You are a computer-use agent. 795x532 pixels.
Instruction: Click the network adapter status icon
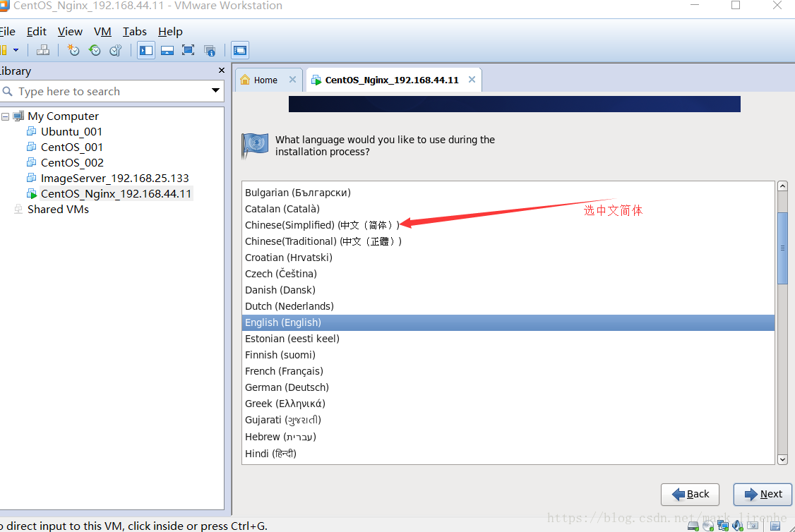point(723,526)
